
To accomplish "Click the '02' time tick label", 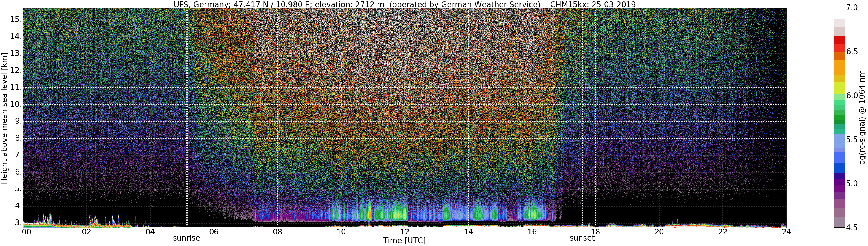I will 87,232.
